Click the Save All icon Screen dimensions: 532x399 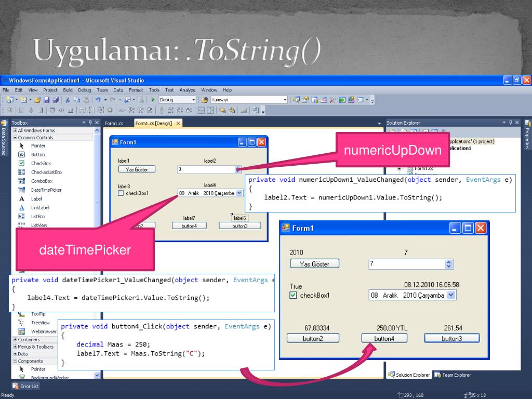[x=56, y=100]
